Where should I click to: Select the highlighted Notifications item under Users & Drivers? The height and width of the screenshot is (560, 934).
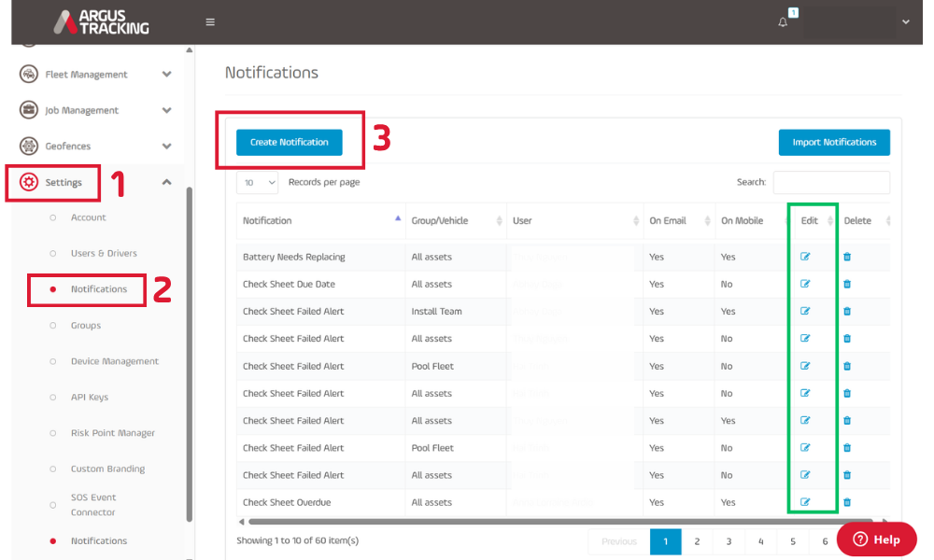(x=99, y=288)
